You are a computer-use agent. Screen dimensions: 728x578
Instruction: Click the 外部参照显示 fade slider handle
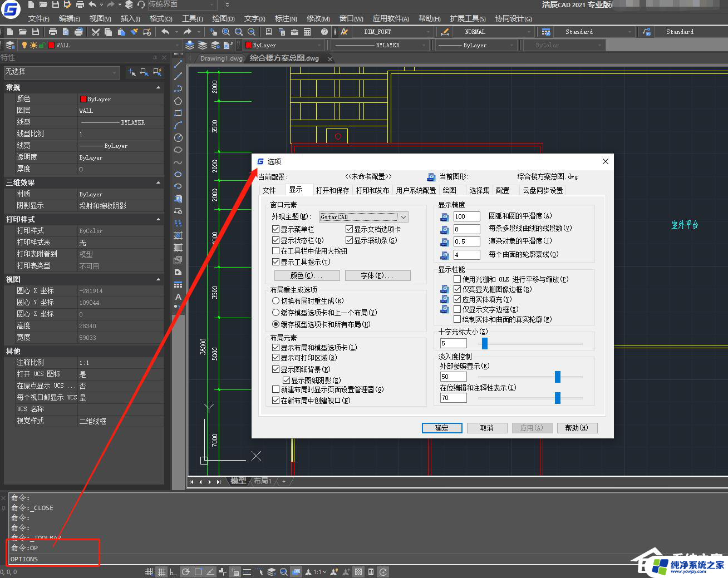pos(558,377)
